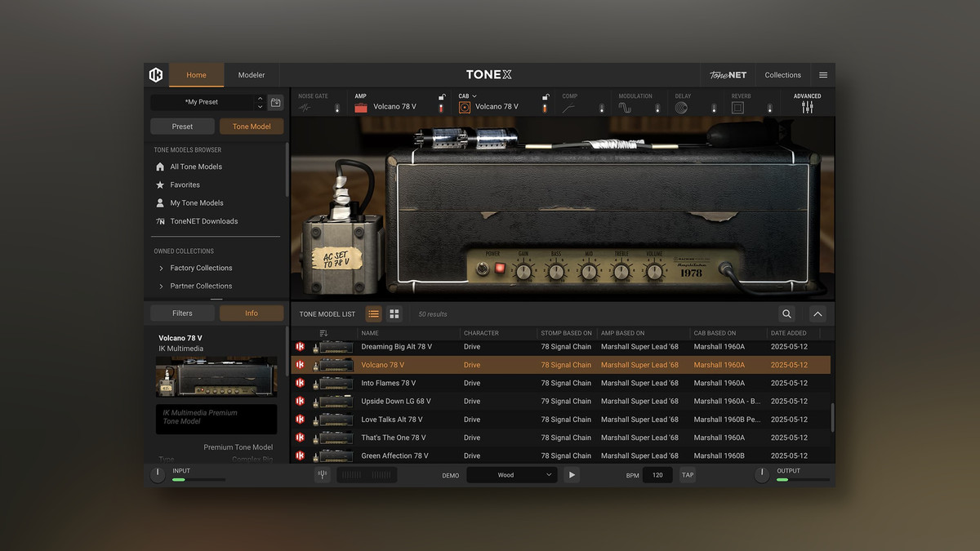Step preset down arrow

(x=261, y=107)
